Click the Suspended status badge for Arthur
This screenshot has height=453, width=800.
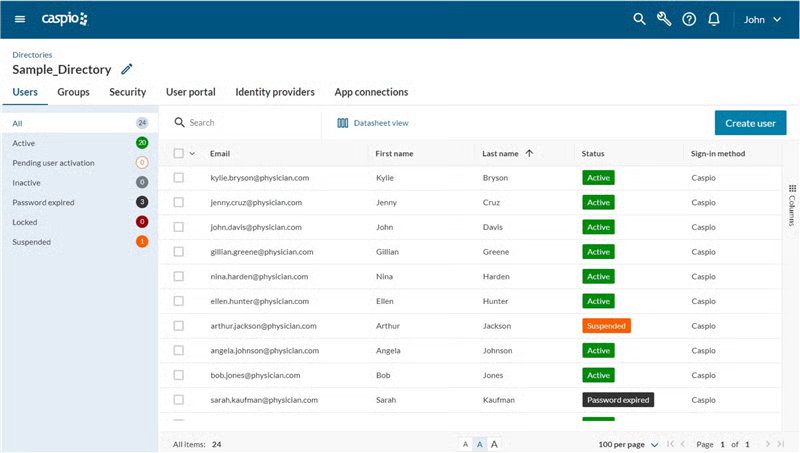[x=606, y=325]
